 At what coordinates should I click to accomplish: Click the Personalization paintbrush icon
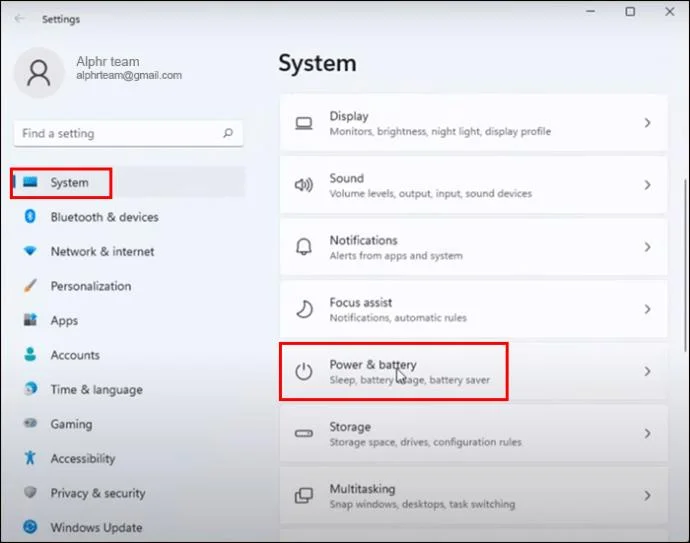click(x=30, y=286)
